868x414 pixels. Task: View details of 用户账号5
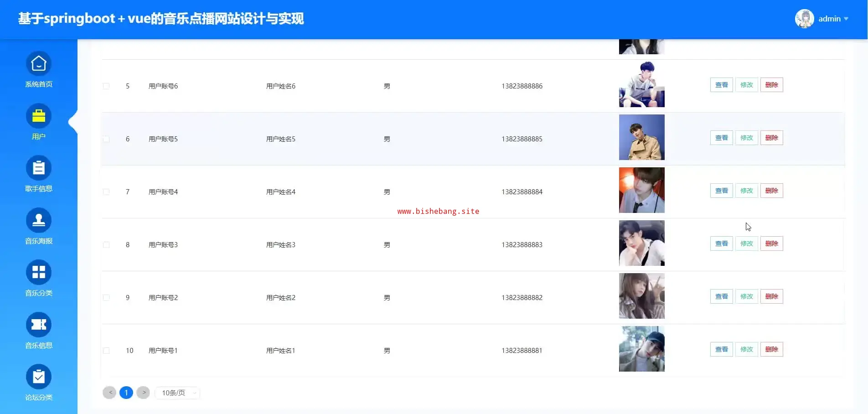click(x=722, y=138)
